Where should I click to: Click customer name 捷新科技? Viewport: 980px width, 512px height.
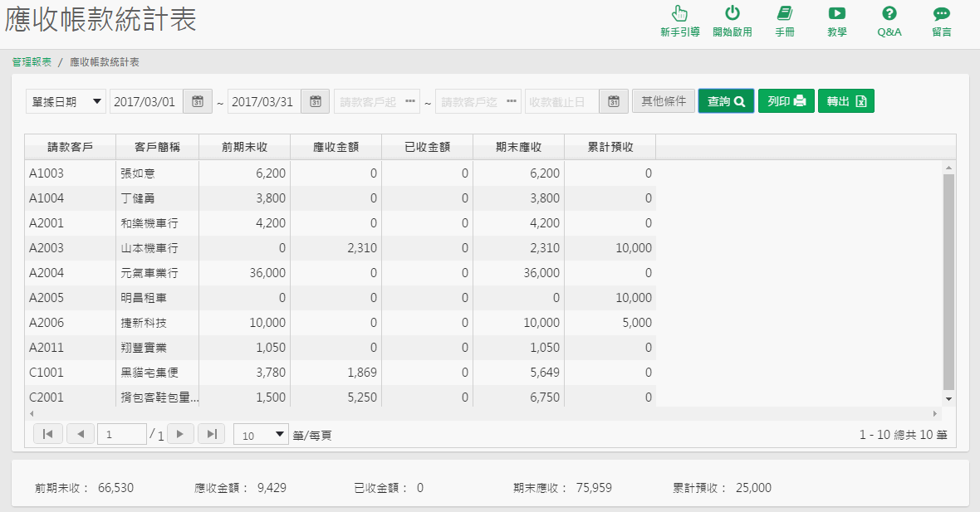coord(144,323)
